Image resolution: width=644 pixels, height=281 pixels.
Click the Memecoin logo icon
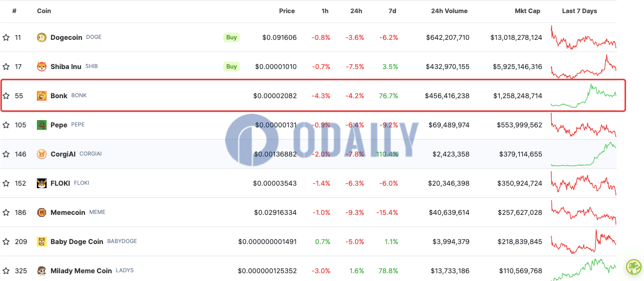[x=42, y=212]
